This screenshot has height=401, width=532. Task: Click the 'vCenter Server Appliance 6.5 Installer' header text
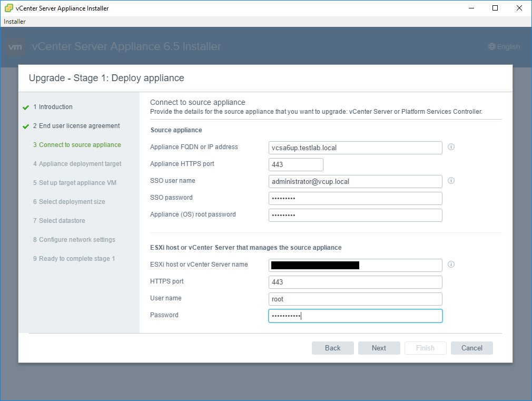coord(126,46)
